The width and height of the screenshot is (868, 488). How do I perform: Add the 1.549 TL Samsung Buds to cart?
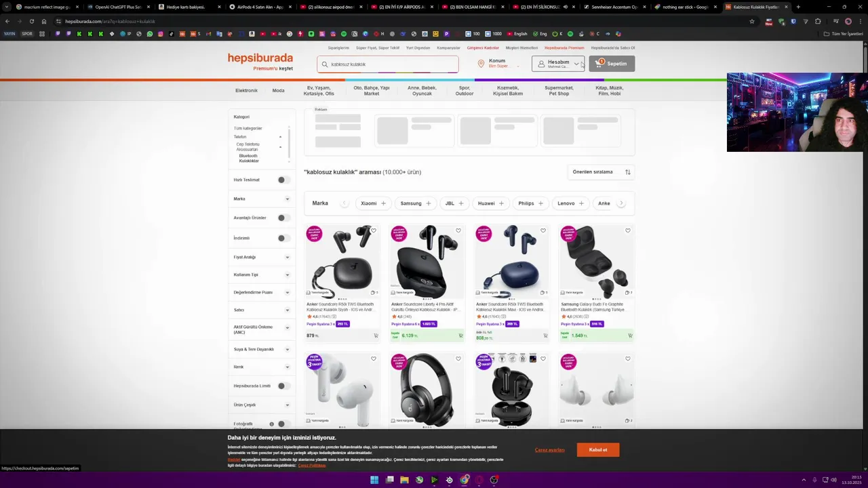coord(630,335)
